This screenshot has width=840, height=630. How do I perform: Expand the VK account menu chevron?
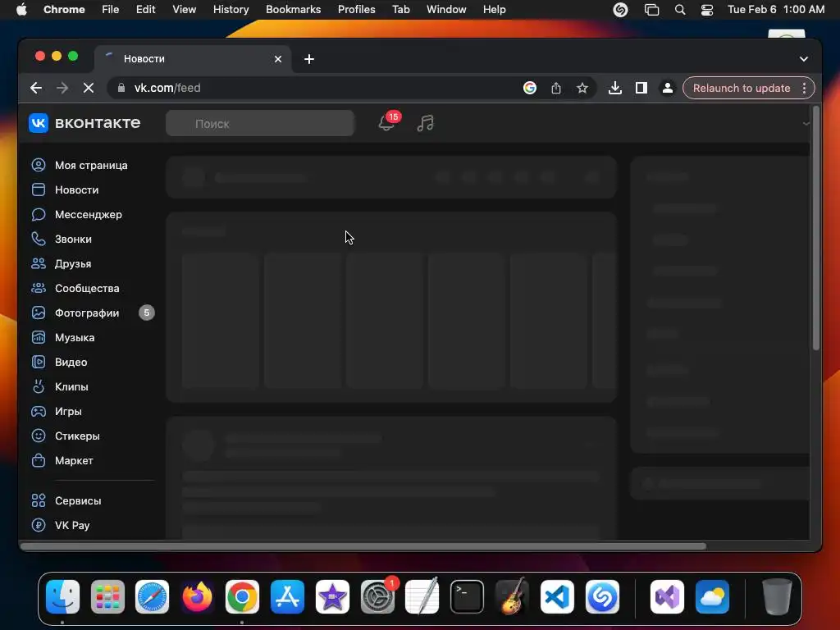[806, 124]
